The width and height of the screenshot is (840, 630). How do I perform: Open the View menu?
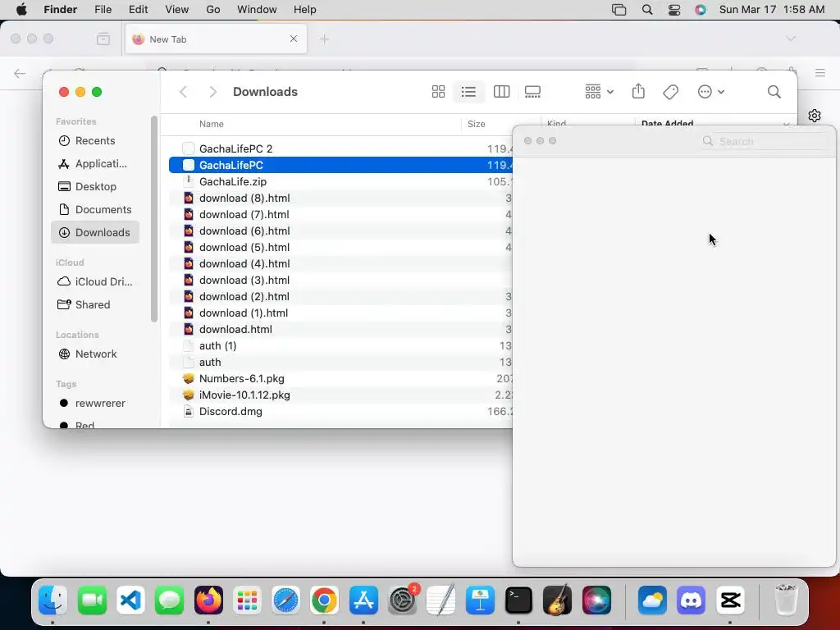(177, 9)
